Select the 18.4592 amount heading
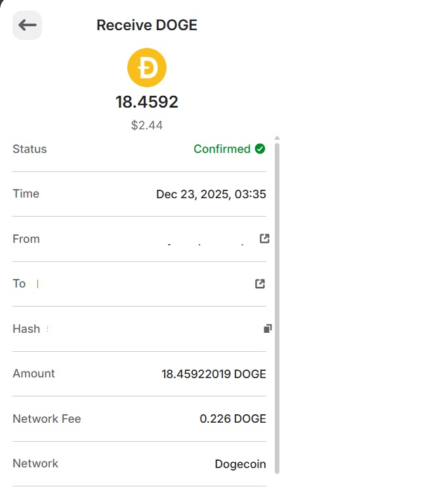Viewport: 448px width, 491px height. (147, 102)
